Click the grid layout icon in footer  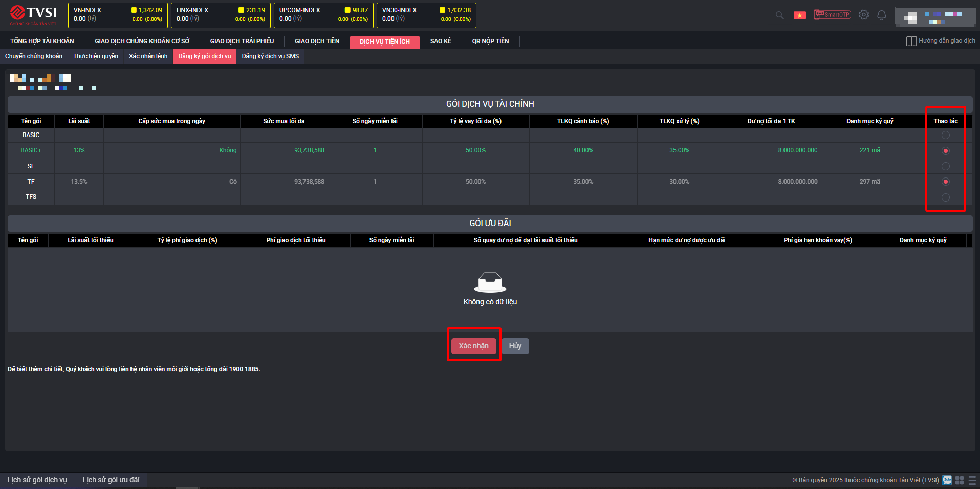coord(960,480)
